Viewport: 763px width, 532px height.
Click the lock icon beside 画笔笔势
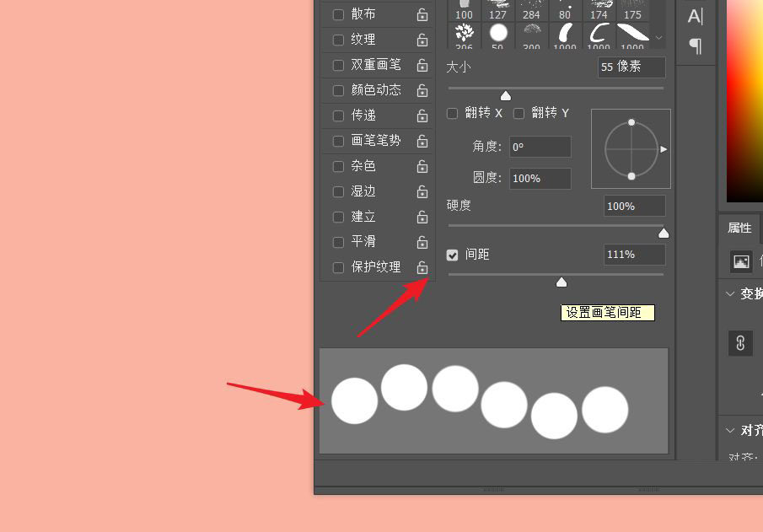422,141
